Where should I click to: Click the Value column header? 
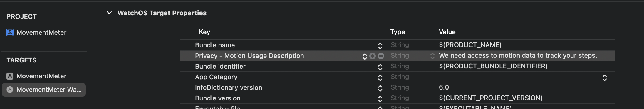[x=447, y=32]
